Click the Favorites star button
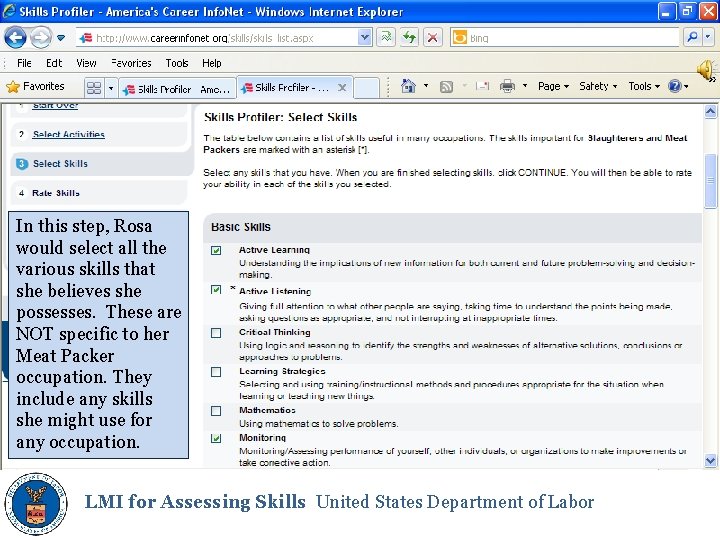Screen dimensions: 720x540 click(36, 86)
